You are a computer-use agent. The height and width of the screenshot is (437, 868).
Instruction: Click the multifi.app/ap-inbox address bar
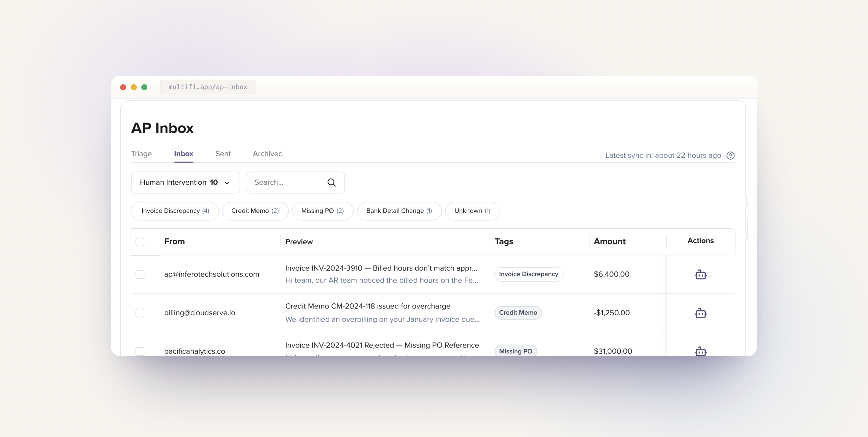coord(208,87)
